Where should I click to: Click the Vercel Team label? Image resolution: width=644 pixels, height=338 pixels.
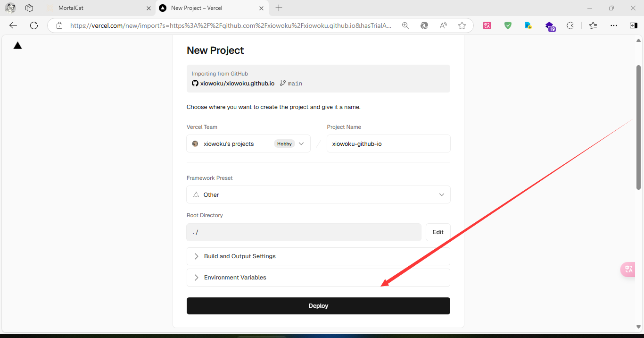(202, 127)
